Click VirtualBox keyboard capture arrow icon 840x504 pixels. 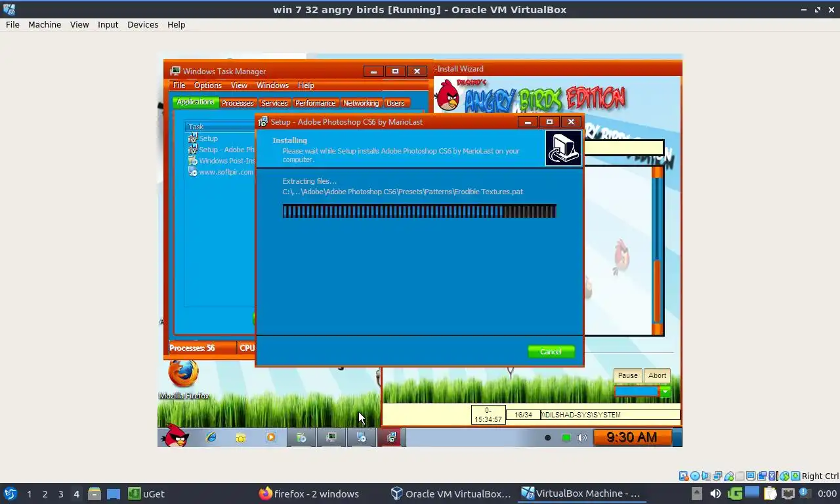coord(795,476)
